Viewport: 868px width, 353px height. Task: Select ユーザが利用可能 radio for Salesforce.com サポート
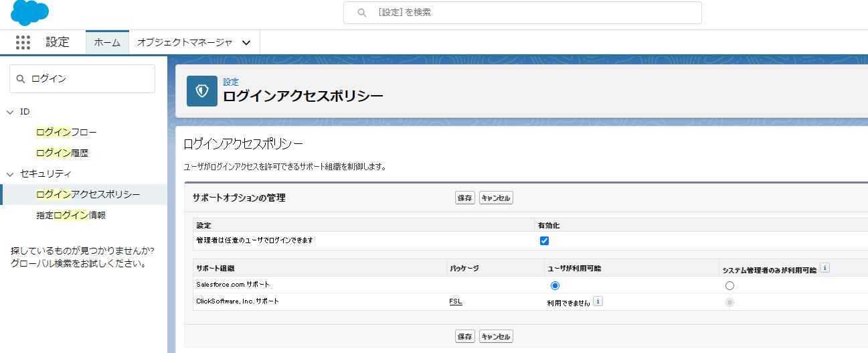(x=554, y=285)
